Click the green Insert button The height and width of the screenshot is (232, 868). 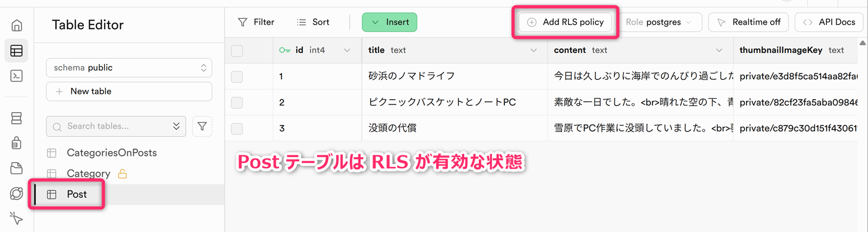pyautogui.click(x=389, y=22)
